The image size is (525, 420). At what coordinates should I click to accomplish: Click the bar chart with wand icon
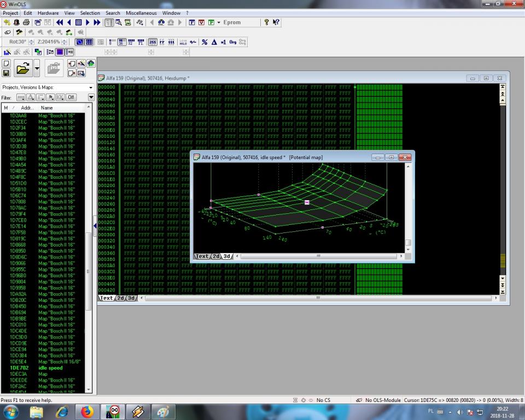click(x=7, y=52)
